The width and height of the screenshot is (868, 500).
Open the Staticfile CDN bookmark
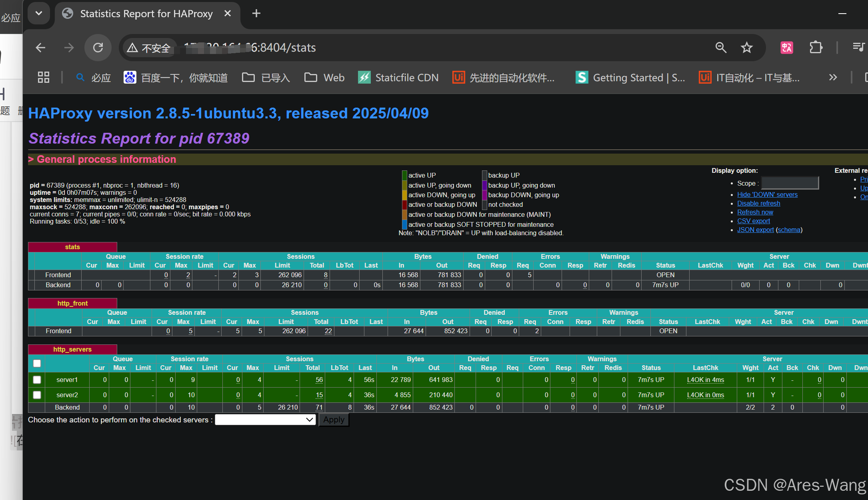(x=398, y=78)
